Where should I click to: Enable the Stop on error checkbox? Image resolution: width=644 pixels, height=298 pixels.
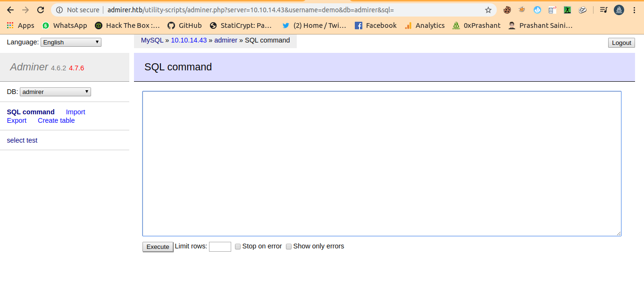click(238, 247)
